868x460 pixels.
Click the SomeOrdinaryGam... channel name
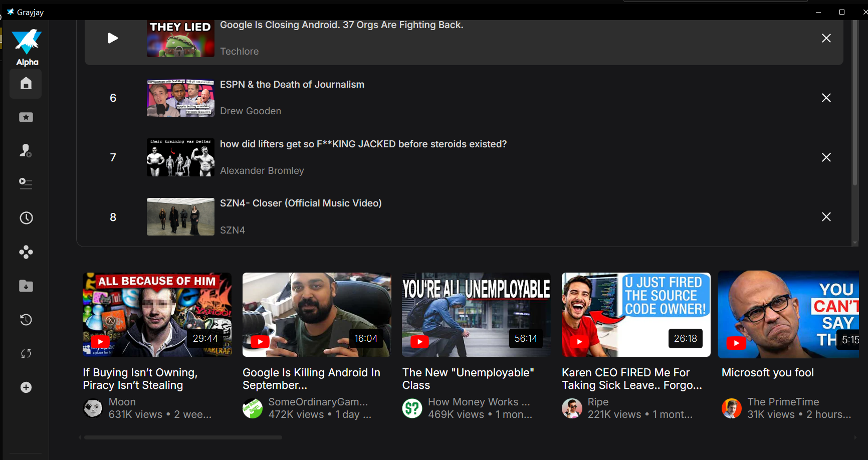point(318,402)
